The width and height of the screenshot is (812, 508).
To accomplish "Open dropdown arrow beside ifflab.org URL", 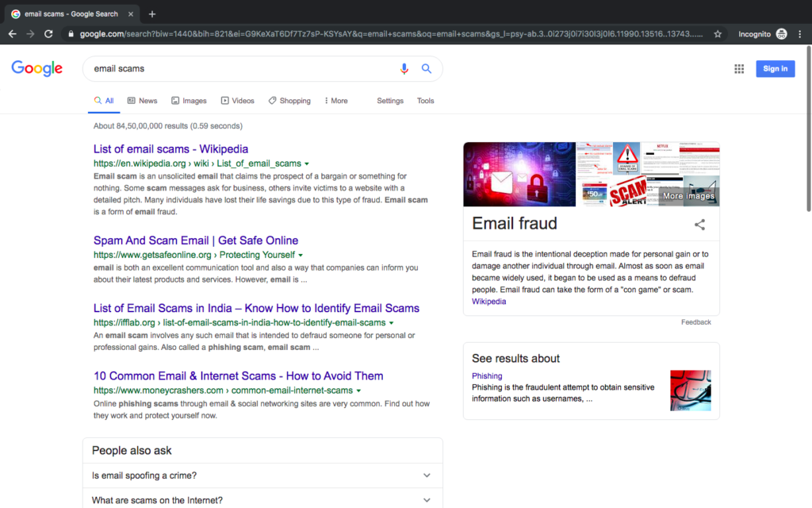I will (391, 323).
